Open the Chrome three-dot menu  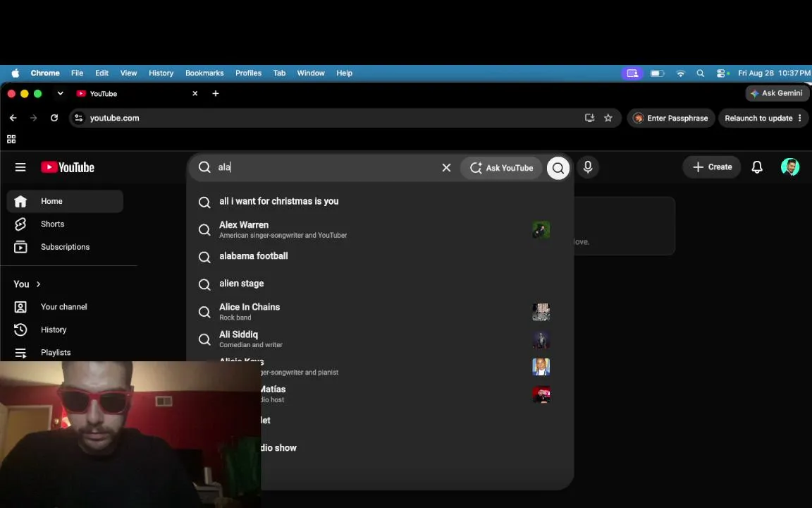point(800,118)
